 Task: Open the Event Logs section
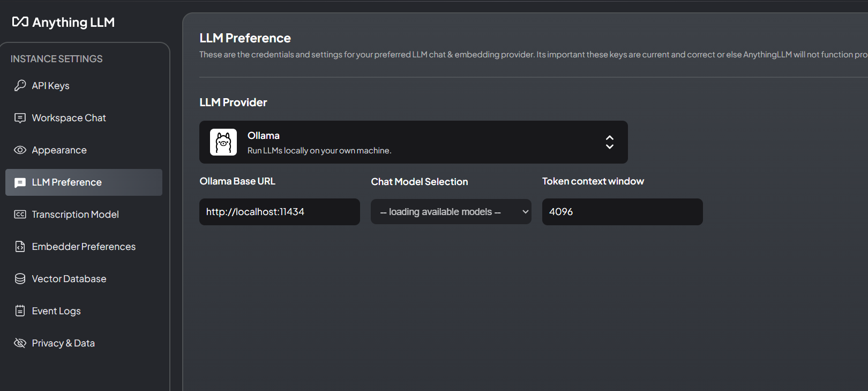coord(56,311)
